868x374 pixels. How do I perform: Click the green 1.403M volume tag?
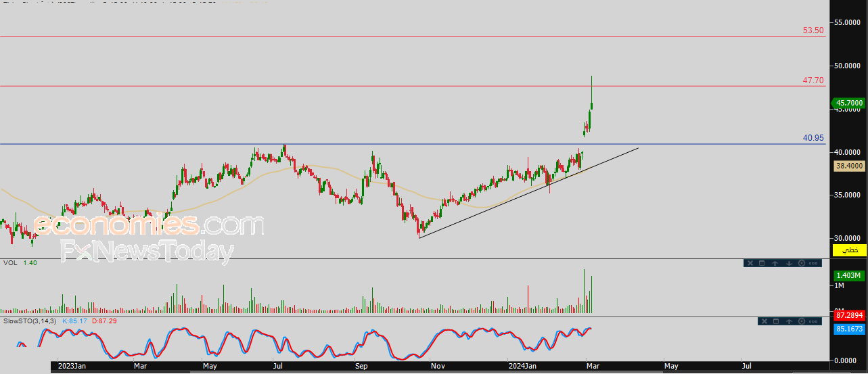pos(848,275)
